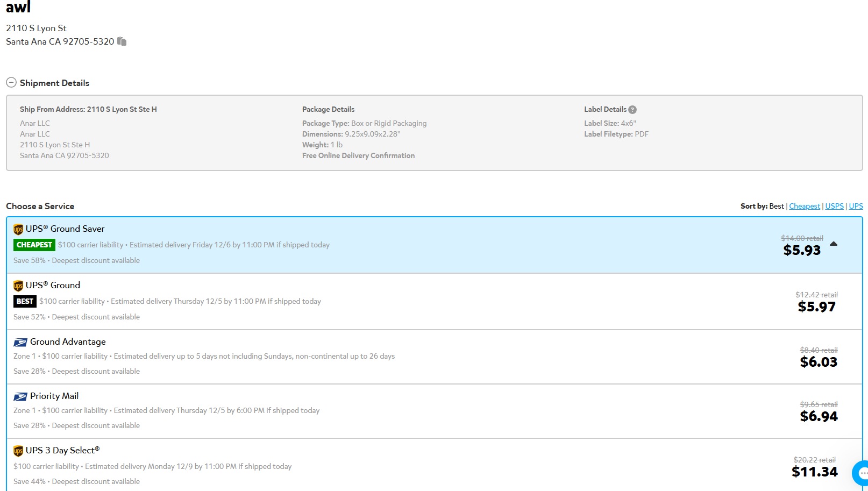Open the Label Details help tooltip
The width and height of the screenshot is (868, 491).
click(x=632, y=110)
